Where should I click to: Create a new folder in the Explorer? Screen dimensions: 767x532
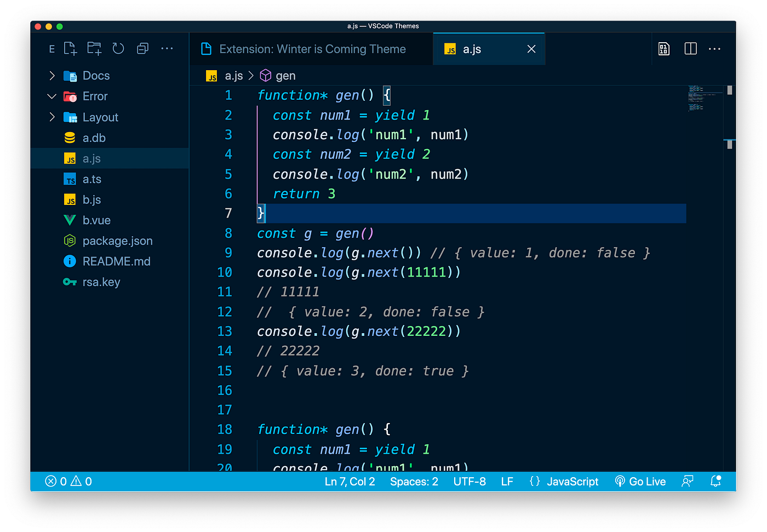[x=94, y=48]
